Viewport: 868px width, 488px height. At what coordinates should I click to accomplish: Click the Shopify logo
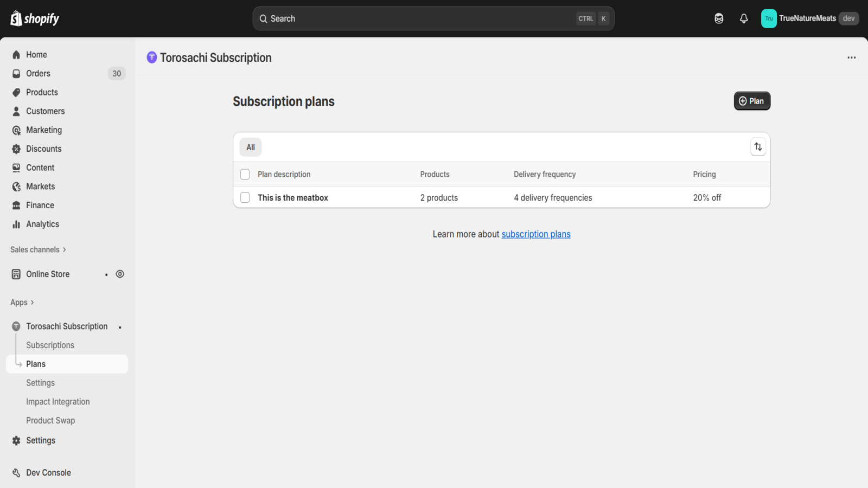click(35, 18)
